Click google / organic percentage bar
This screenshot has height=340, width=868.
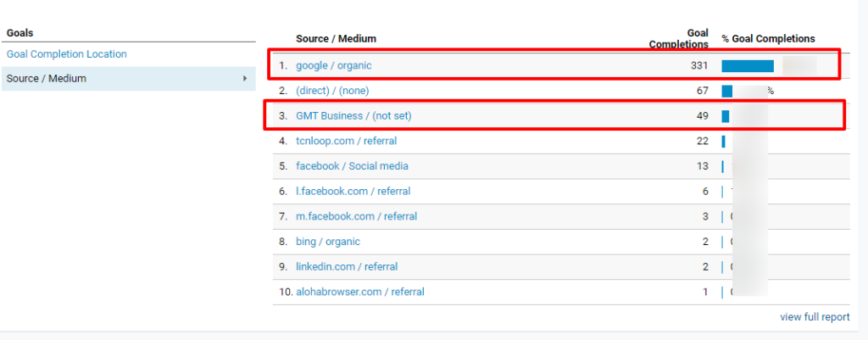[x=748, y=66]
